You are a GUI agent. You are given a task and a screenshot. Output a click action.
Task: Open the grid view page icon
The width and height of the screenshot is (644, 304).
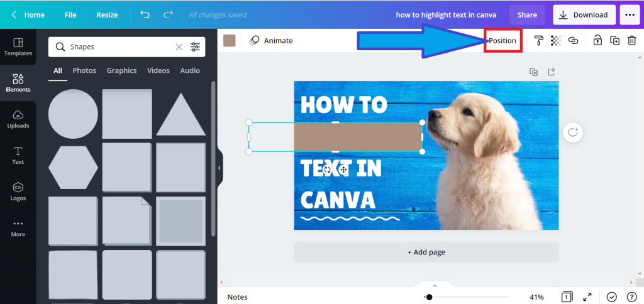pyautogui.click(x=567, y=296)
